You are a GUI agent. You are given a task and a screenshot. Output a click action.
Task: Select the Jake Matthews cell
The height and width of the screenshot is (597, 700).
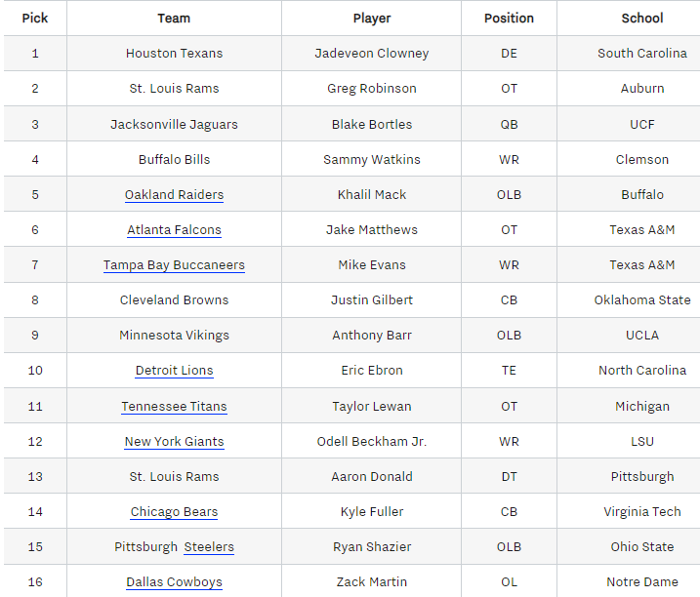coord(371,230)
